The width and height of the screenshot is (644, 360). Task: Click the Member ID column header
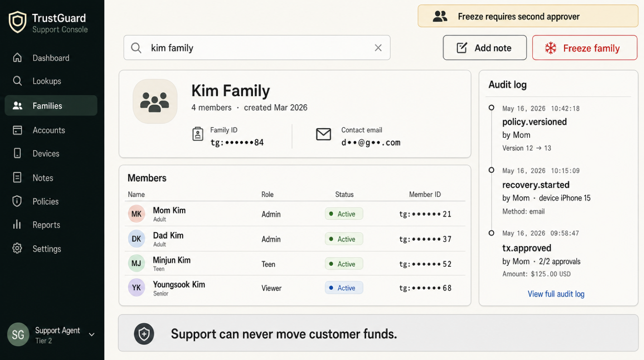click(425, 194)
